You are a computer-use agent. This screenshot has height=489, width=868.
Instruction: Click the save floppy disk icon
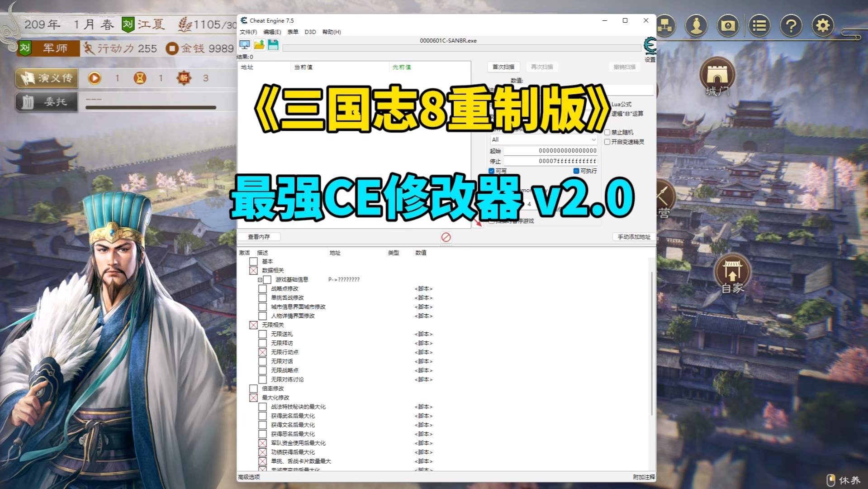tap(273, 45)
